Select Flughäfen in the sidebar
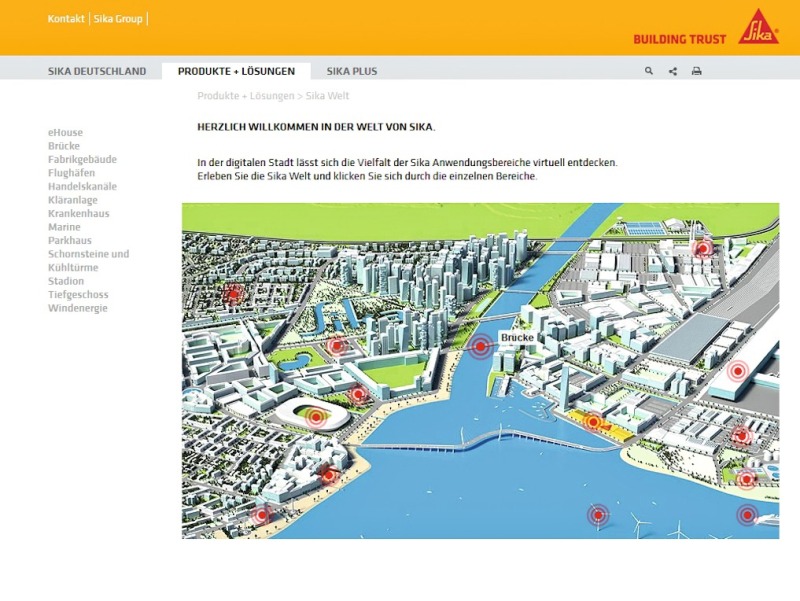 click(x=71, y=173)
